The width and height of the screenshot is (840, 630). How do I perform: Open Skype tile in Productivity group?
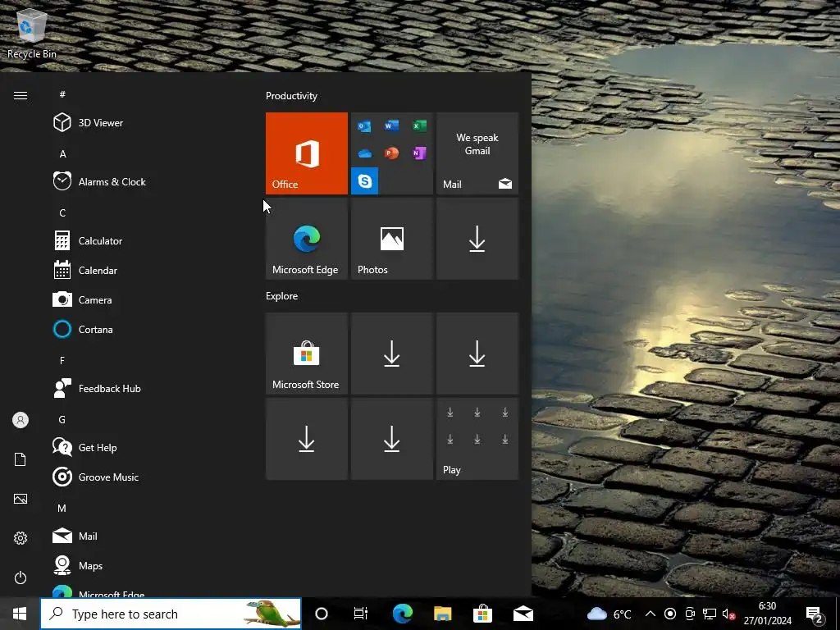(x=365, y=180)
